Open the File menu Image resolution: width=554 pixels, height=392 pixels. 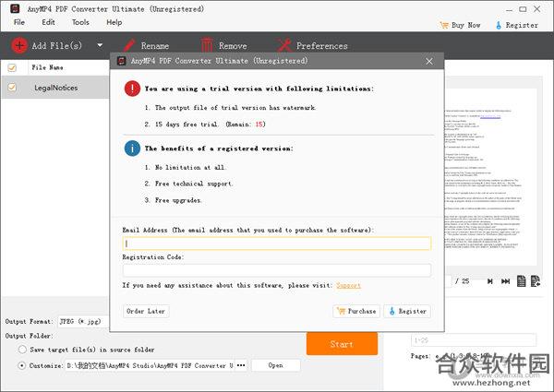[19, 22]
